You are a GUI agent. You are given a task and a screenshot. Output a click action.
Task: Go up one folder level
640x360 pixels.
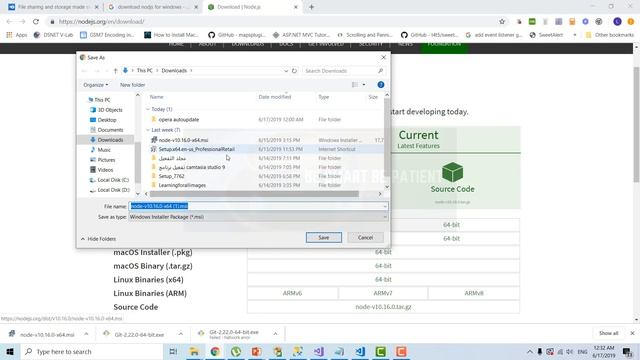point(116,71)
